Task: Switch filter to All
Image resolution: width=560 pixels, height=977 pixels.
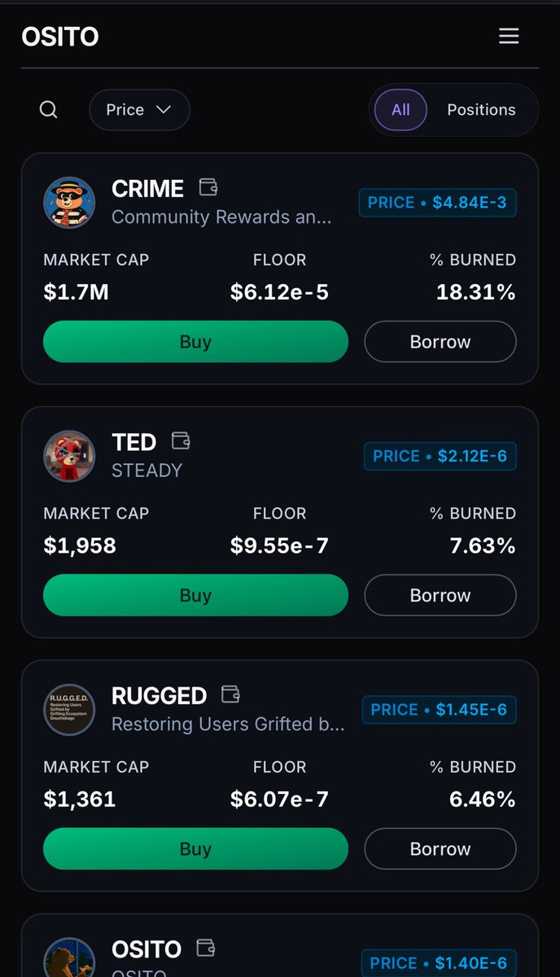Action: [400, 110]
